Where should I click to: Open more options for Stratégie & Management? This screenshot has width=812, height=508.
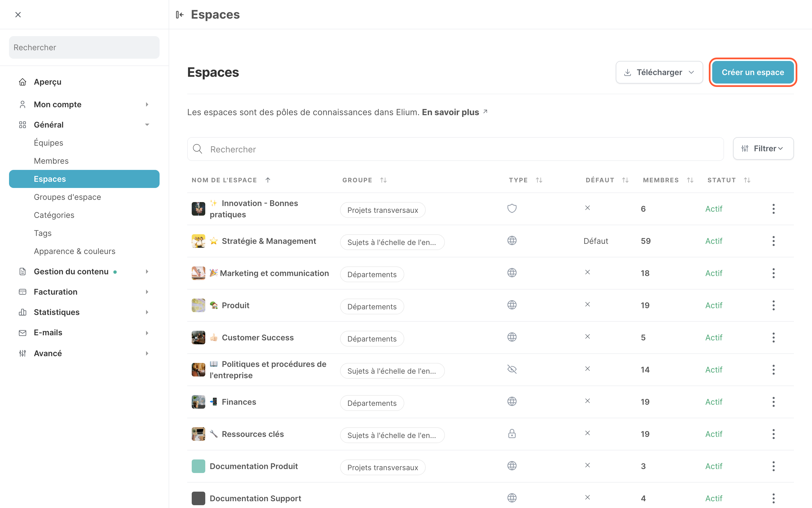click(x=773, y=241)
